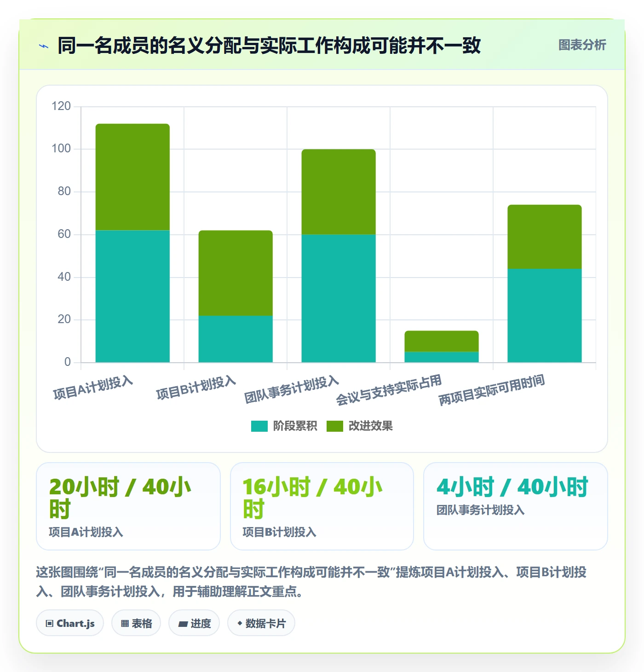Viewport: 644px width, 672px height.
Task: Click the summary paragraph starting with 这张图围绕
Action: pos(311,582)
